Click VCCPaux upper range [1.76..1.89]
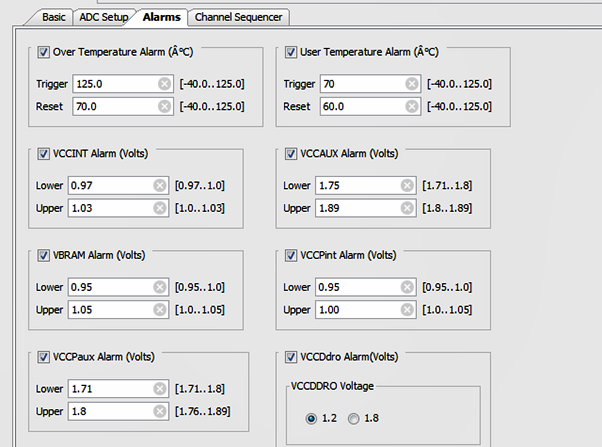This screenshot has height=447, width=602. 203,411
